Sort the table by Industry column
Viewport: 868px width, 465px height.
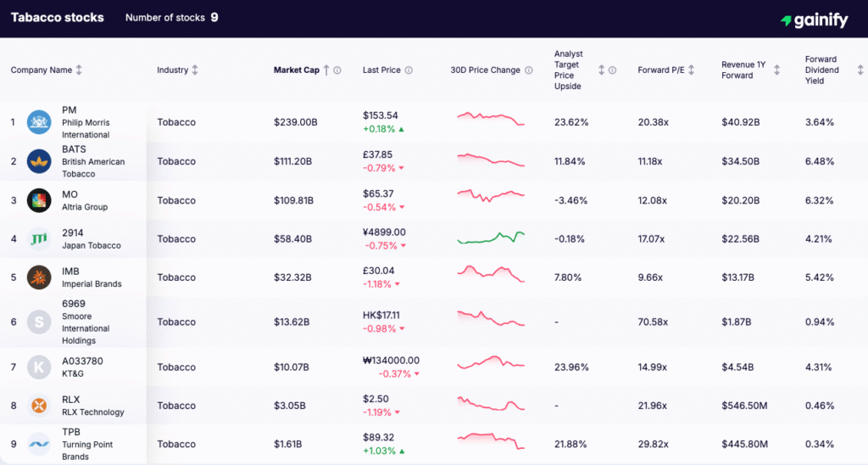pos(195,70)
